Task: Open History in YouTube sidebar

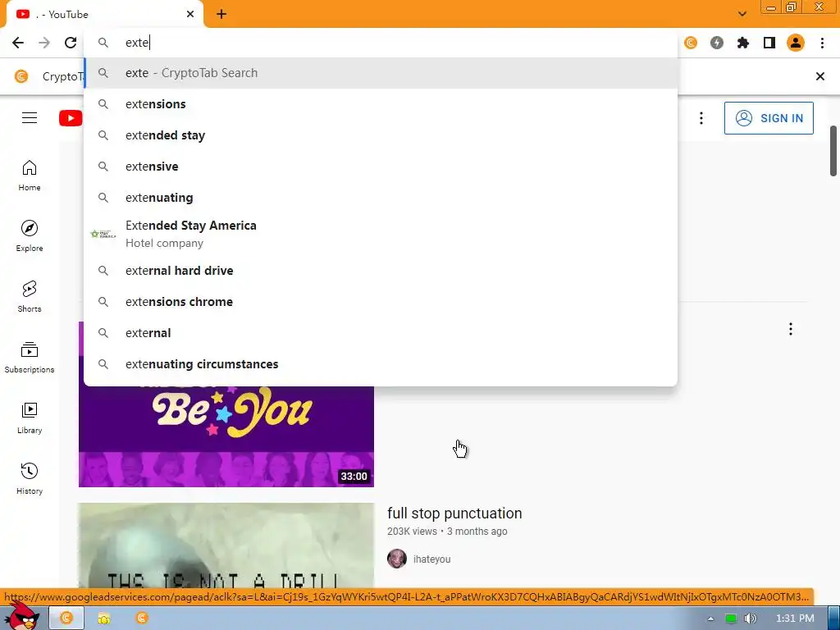Action: click(x=30, y=479)
